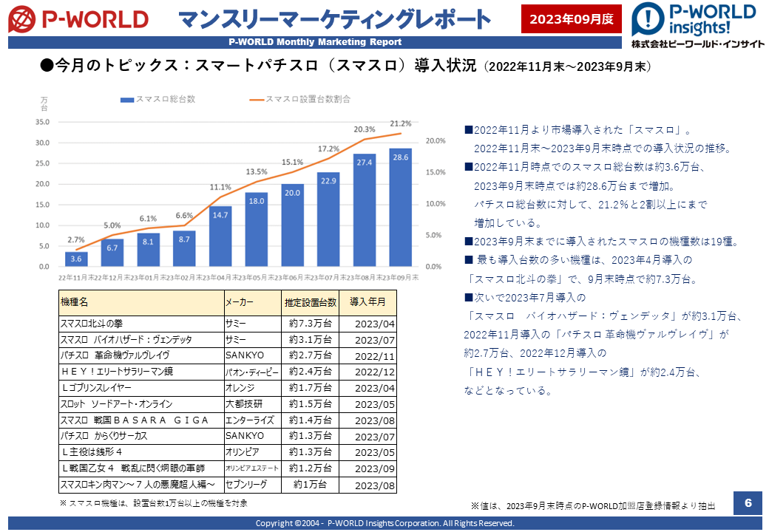Click the 導入年月 column header
Screen dimensions: 769x532
[x=367, y=303]
